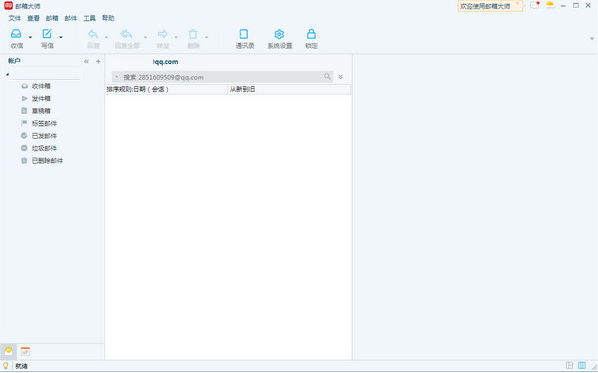Click the magnifier search icon
Image resolution: width=598 pixels, height=373 pixels.
(327, 77)
